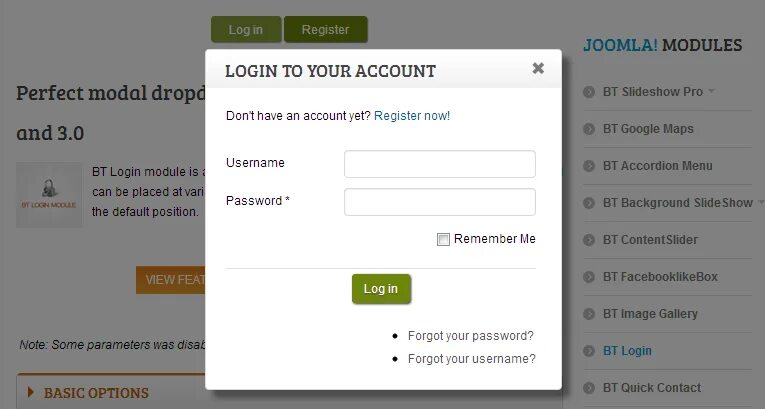Screen dimensions: 765x409
Task: Expand the BT Background SlideShow submenu arrow
Action: [x=761, y=202]
